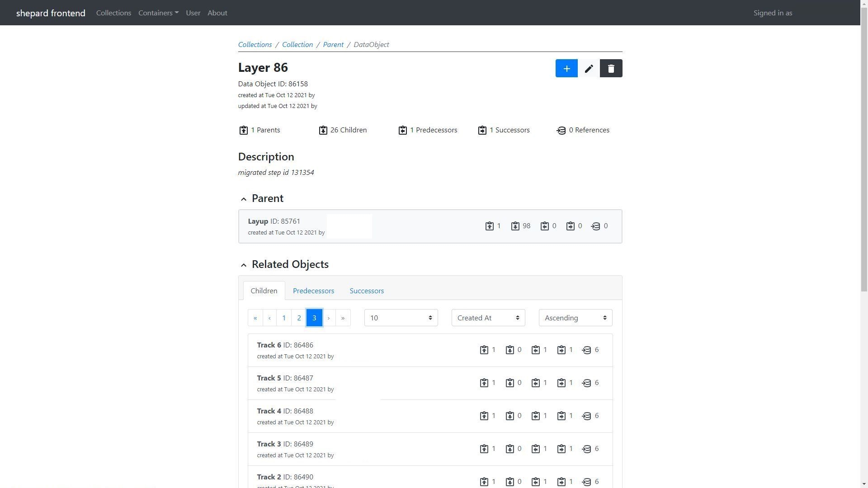
Task: Click the pencil edit icon
Action: tap(589, 68)
